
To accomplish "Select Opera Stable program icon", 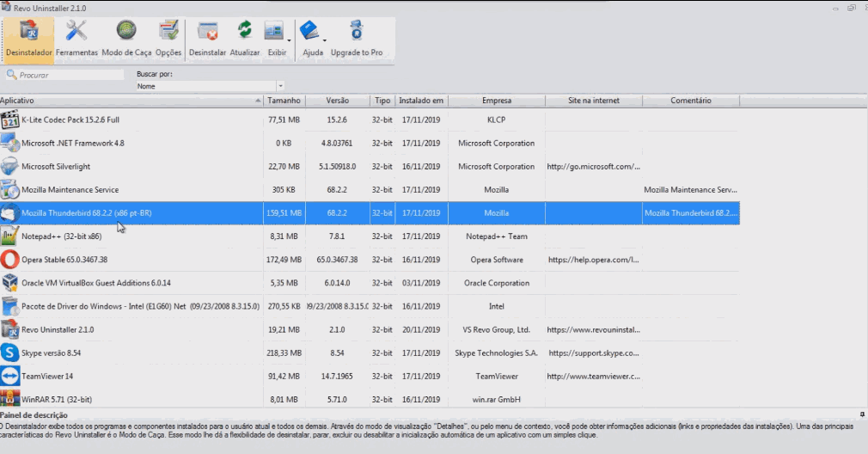I will 10,259.
